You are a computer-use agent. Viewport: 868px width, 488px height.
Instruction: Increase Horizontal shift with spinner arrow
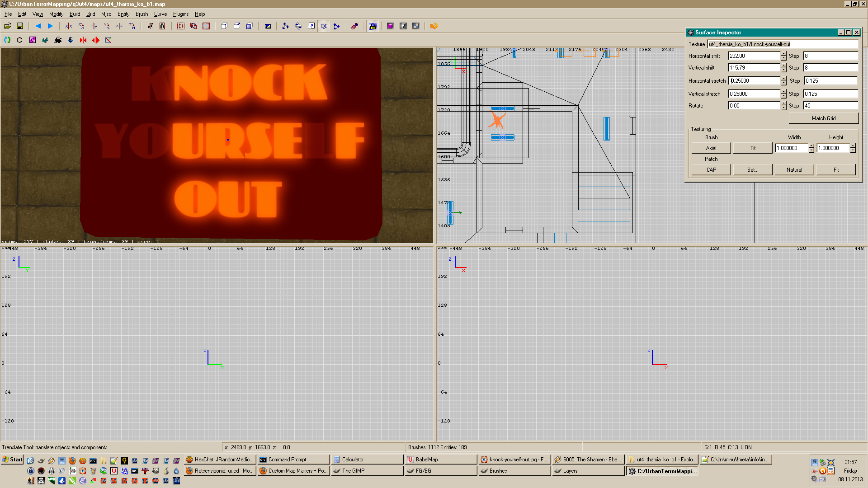[783, 54]
